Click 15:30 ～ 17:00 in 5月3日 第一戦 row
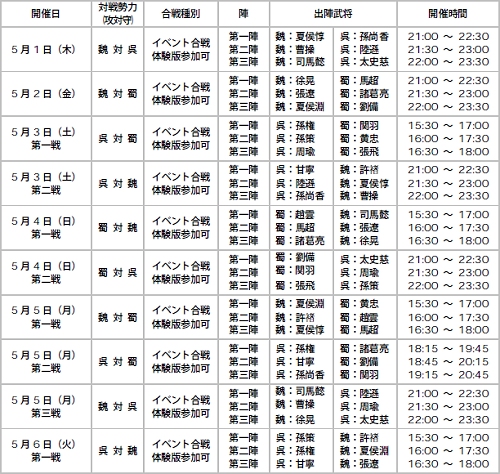The width and height of the screenshot is (500, 474). coord(448,126)
